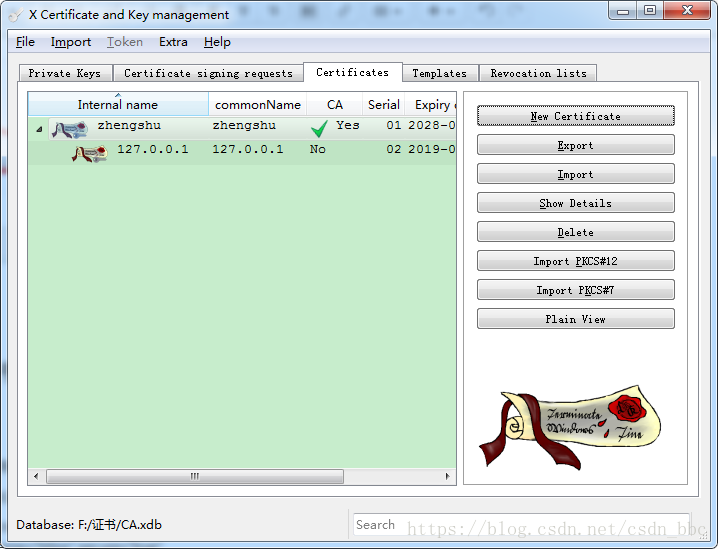The height and width of the screenshot is (549, 718).
Task: Click the Yes value in CA column
Action: pos(348,125)
